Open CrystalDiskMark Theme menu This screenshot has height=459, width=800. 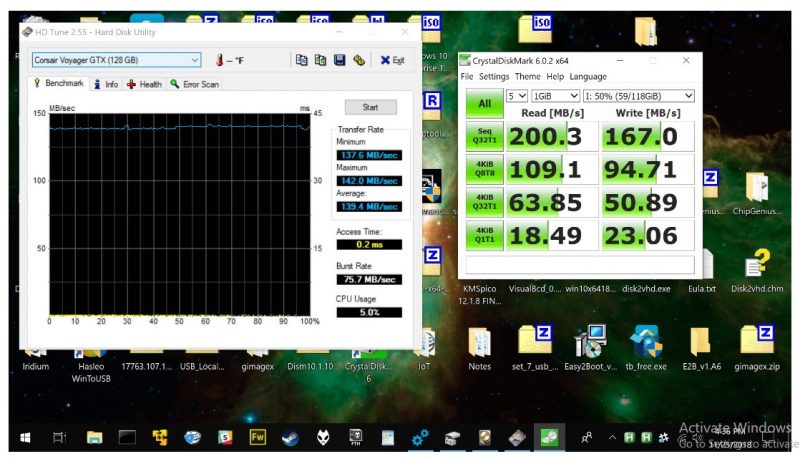[x=528, y=76]
